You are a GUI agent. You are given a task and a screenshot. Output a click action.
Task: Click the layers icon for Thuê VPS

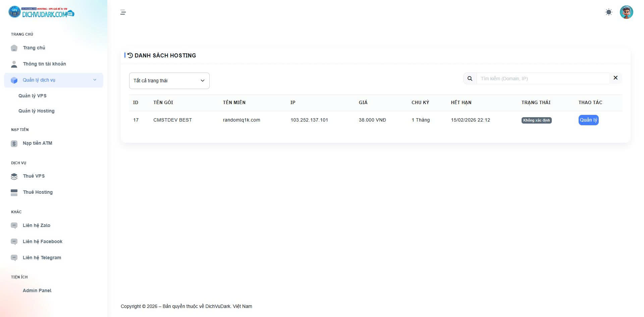pyautogui.click(x=14, y=176)
